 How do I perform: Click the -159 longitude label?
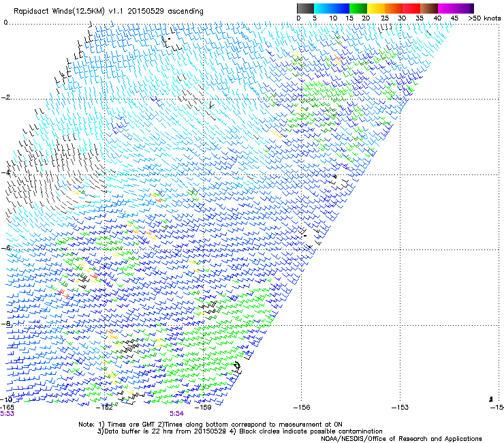coord(203,408)
